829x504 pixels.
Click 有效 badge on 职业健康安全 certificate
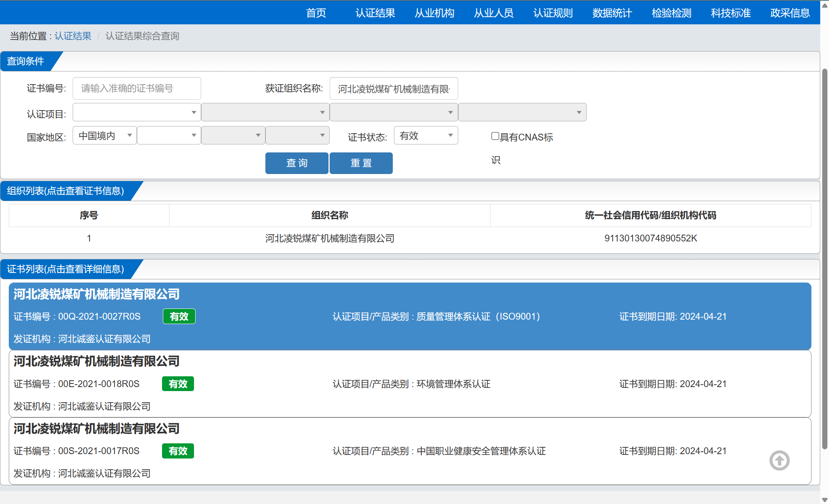[x=178, y=451]
